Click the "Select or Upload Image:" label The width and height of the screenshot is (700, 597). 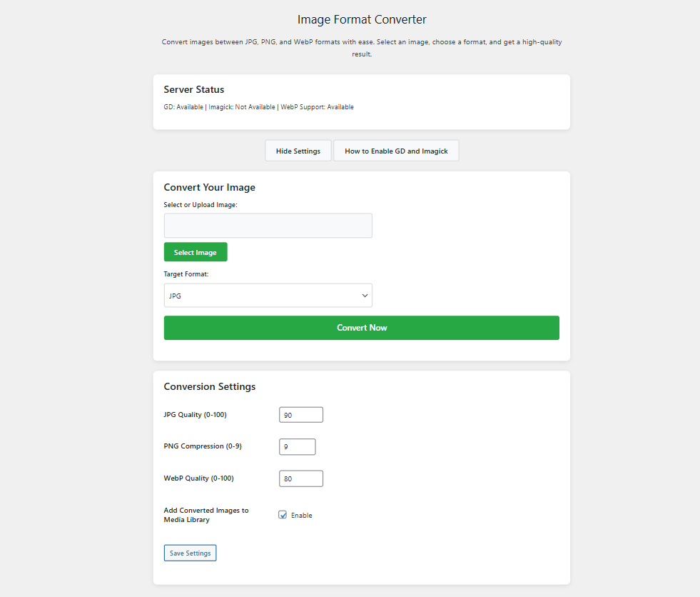point(201,205)
